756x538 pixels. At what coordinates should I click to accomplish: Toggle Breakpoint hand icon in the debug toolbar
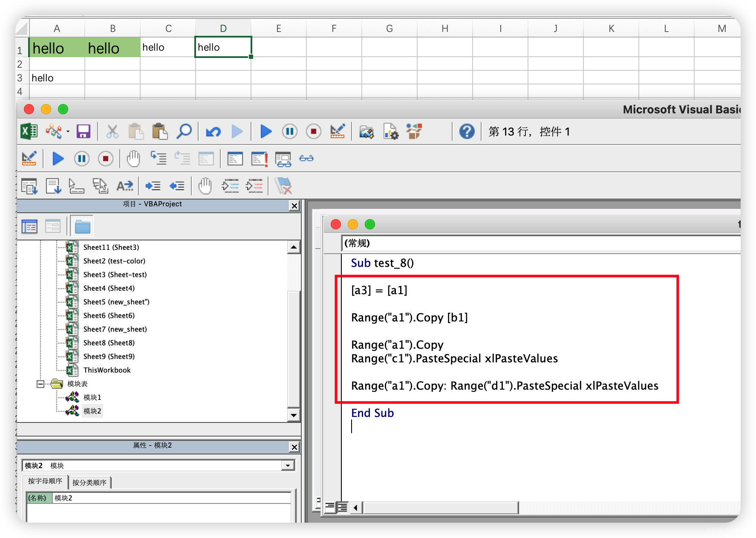tap(133, 159)
